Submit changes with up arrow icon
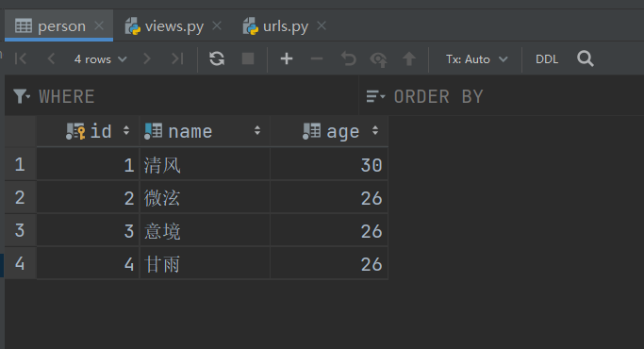Image resolution: width=644 pixels, height=349 pixels. tap(409, 58)
